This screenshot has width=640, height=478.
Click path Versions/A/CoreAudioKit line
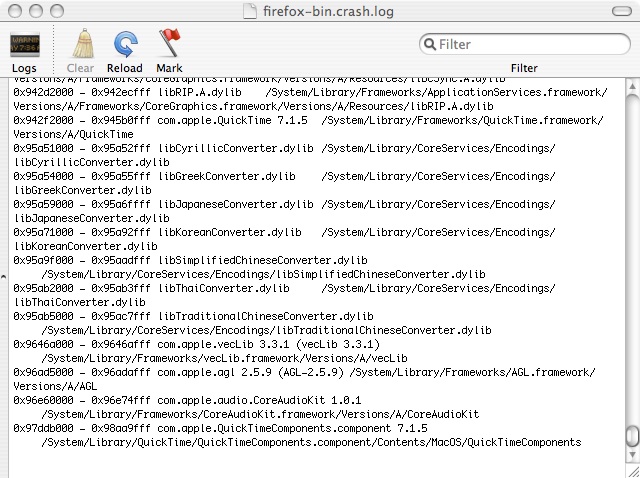(x=260, y=414)
